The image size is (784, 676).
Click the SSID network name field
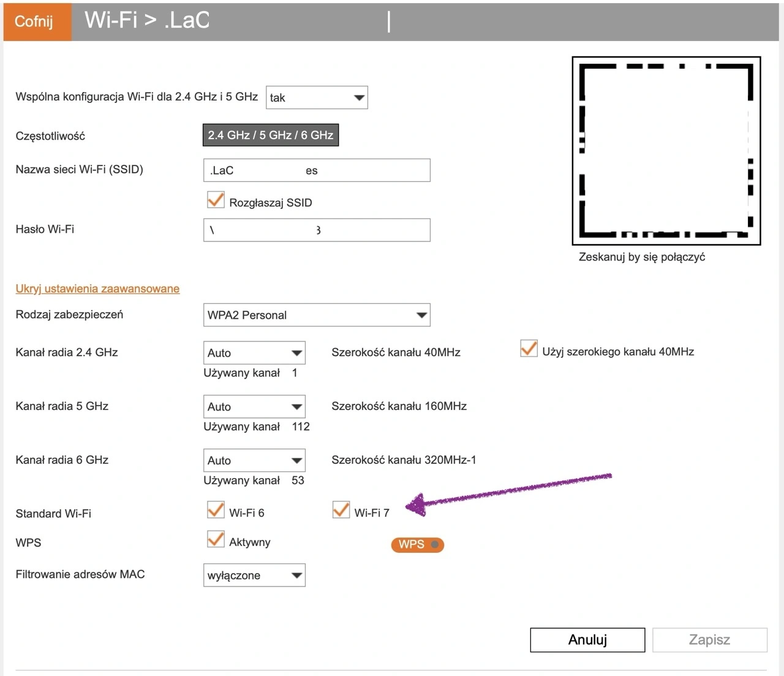(317, 170)
